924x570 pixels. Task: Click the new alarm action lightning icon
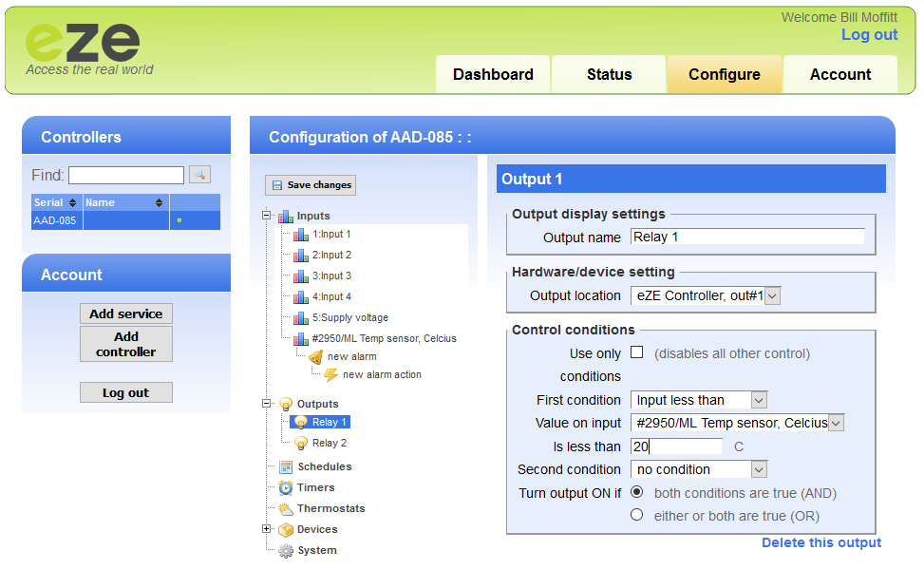pyautogui.click(x=331, y=375)
